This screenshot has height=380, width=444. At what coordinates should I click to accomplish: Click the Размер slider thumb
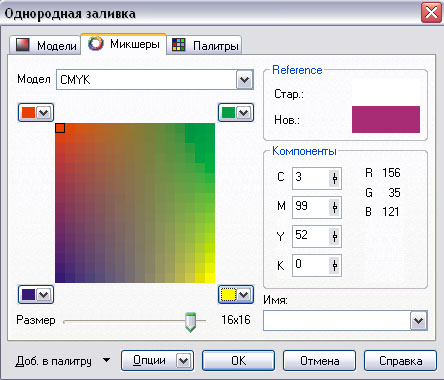coord(190,322)
